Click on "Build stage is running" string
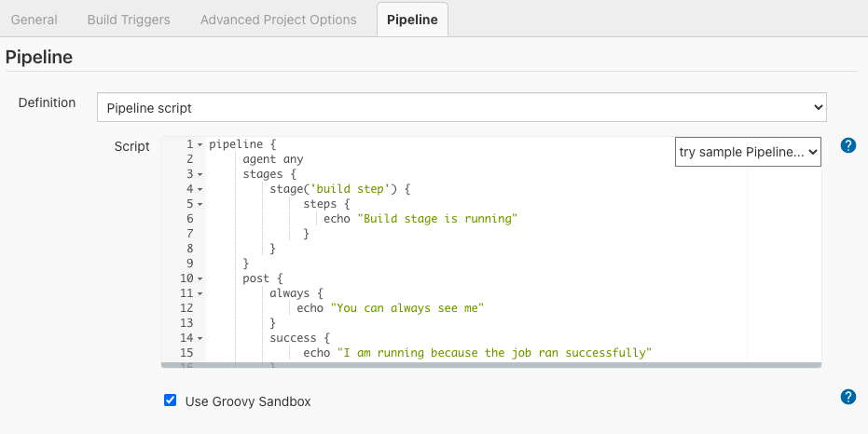Image resolution: width=868 pixels, height=434 pixels. [x=436, y=219]
